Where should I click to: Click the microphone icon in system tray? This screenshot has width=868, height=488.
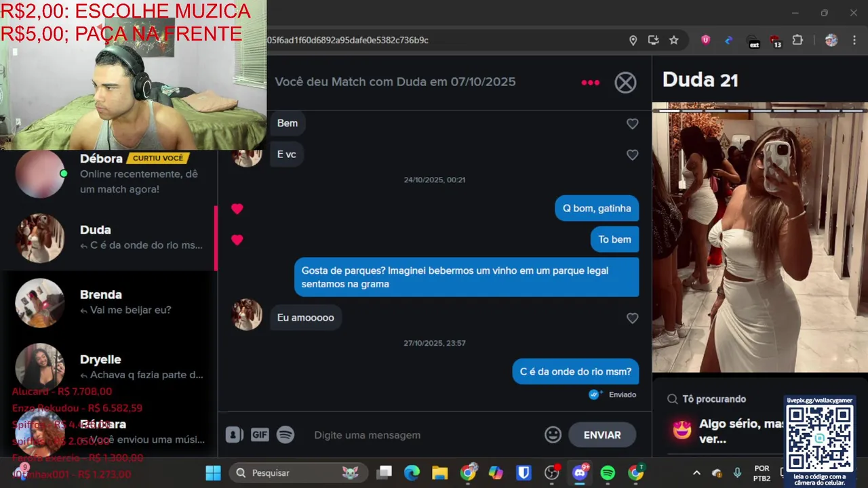click(737, 473)
